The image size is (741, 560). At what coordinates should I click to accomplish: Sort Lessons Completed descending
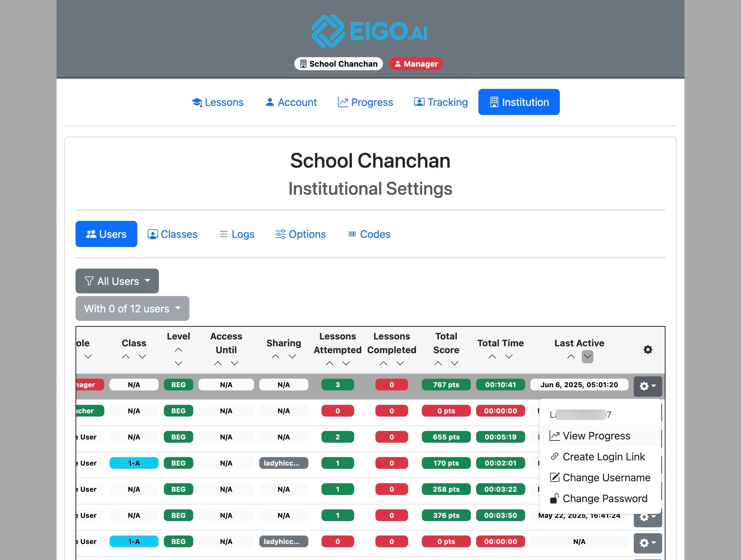pos(400,364)
